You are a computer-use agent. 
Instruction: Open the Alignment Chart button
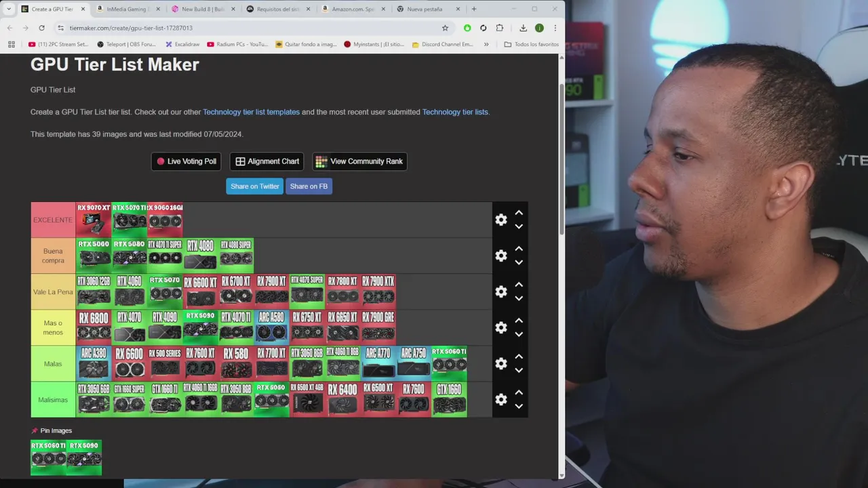point(267,161)
